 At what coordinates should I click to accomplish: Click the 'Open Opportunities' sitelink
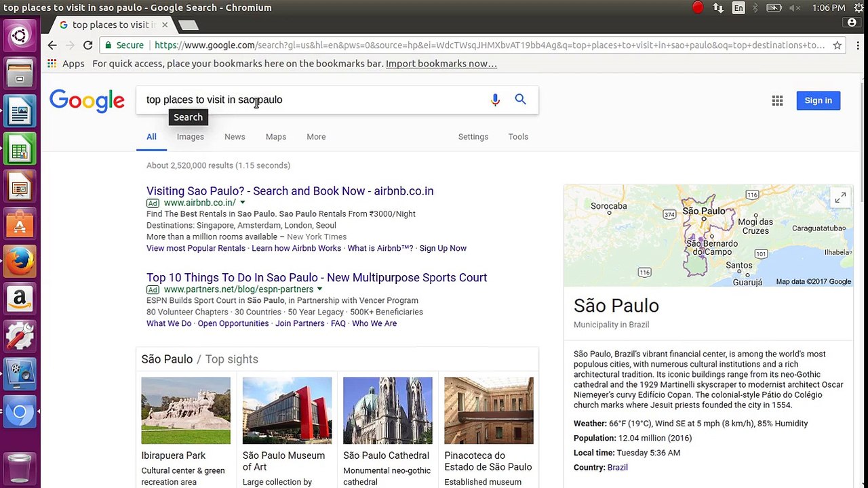point(233,323)
